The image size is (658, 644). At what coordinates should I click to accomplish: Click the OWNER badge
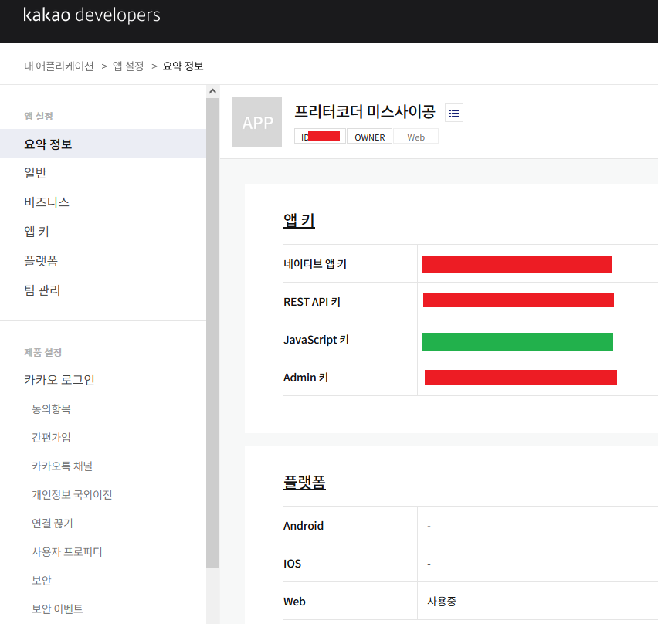370,137
